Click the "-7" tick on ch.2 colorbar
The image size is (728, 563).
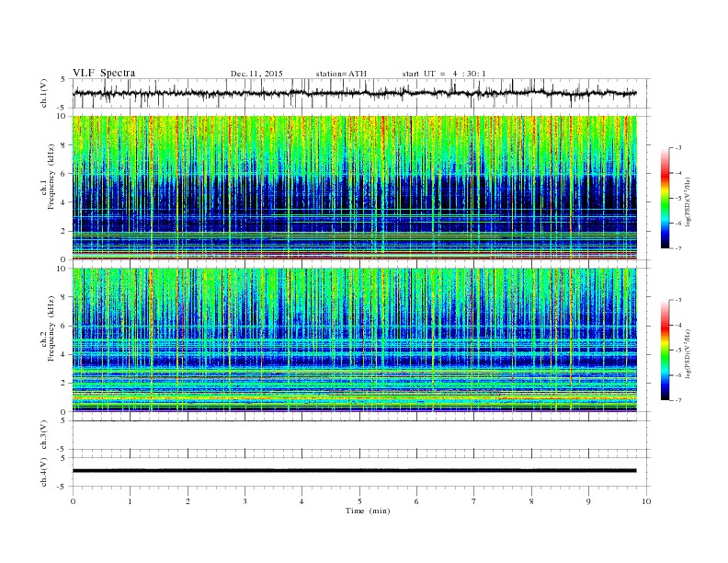pyautogui.click(x=677, y=400)
